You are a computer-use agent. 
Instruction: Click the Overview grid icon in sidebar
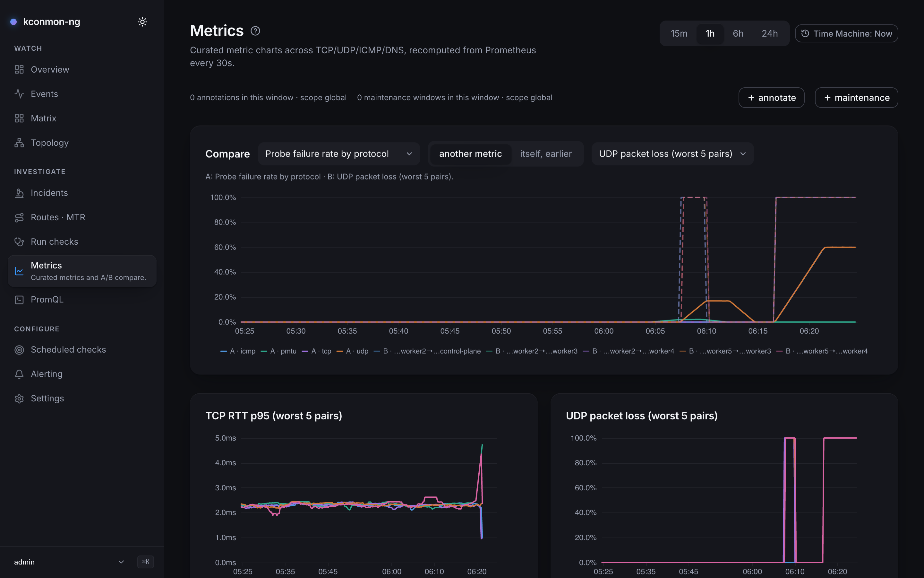[x=19, y=70]
